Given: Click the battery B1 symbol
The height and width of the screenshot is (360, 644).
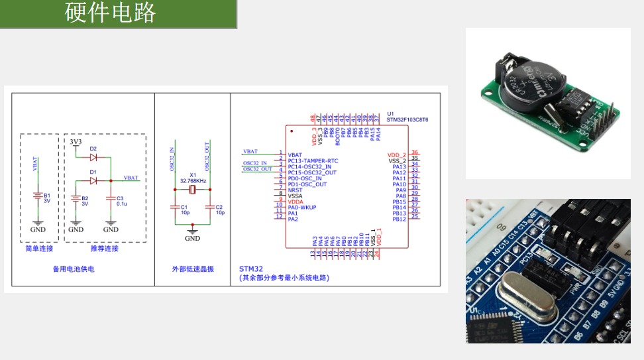Looking at the screenshot, I should 38,196.
